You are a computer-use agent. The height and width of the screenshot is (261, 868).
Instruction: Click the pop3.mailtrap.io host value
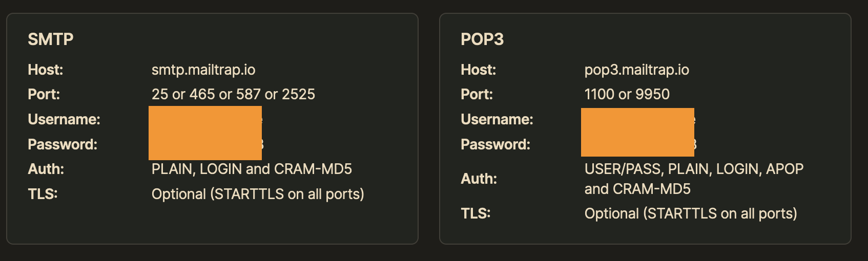(637, 70)
